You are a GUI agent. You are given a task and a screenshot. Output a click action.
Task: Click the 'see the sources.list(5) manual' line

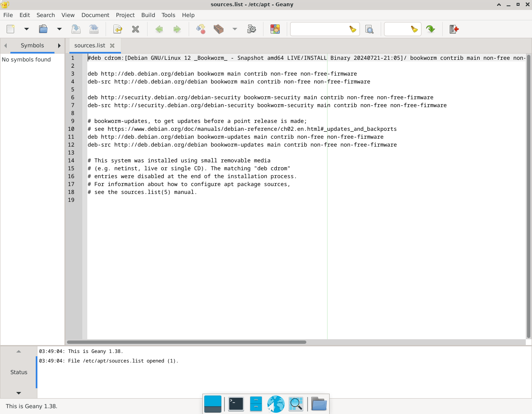point(142,192)
